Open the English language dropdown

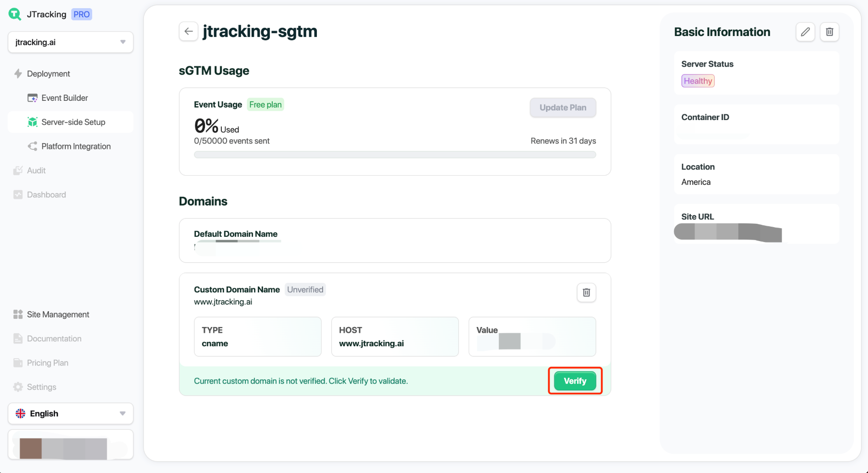coord(71,413)
